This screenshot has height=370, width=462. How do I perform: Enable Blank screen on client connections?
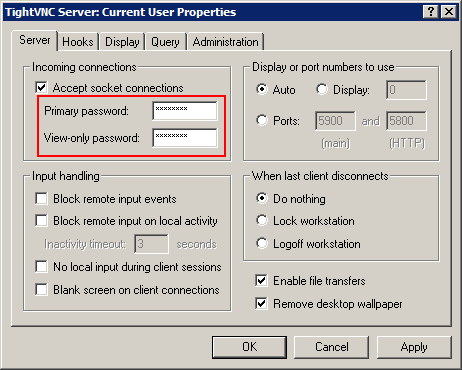click(x=41, y=290)
